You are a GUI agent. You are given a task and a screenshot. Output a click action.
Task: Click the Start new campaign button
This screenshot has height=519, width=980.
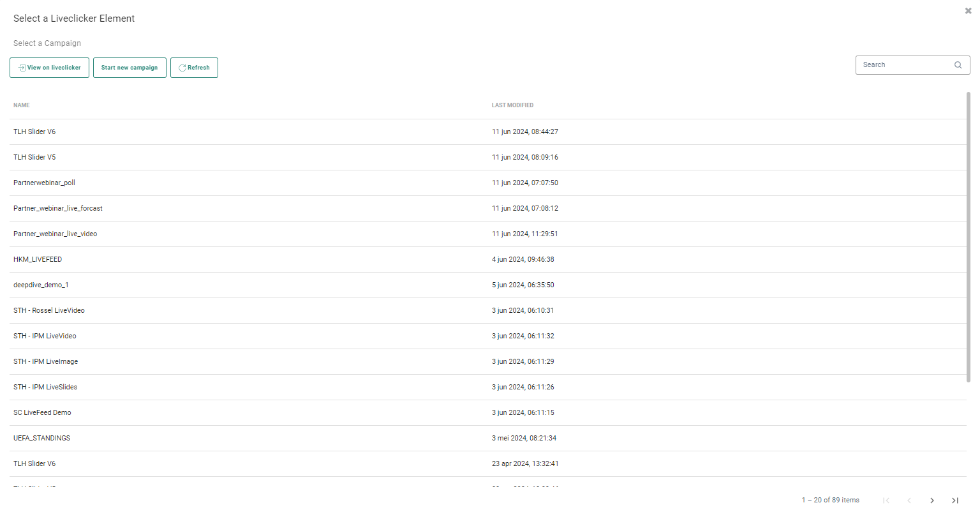pyautogui.click(x=130, y=68)
